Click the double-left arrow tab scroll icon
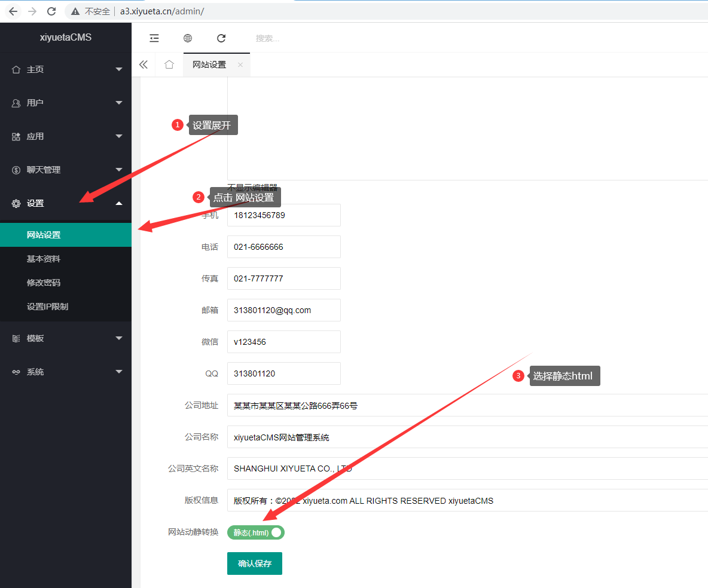Image resolution: width=708 pixels, height=588 pixels. (144, 65)
